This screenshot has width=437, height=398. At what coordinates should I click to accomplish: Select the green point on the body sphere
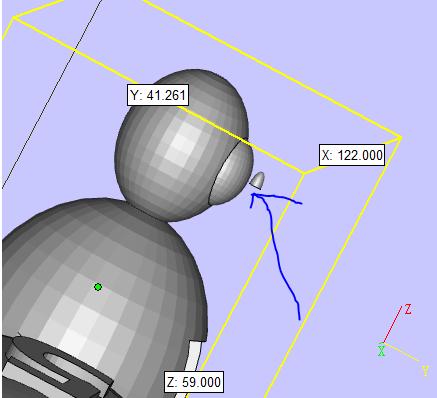click(x=98, y=287)
